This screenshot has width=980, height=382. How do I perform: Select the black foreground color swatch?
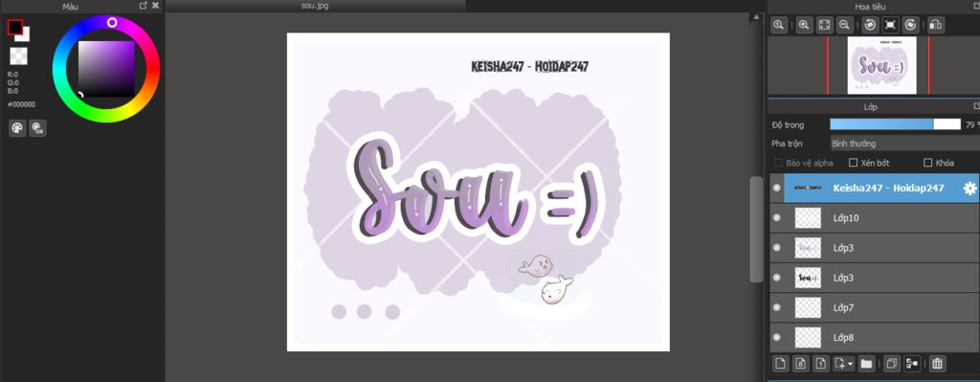(x=15, y=27)
